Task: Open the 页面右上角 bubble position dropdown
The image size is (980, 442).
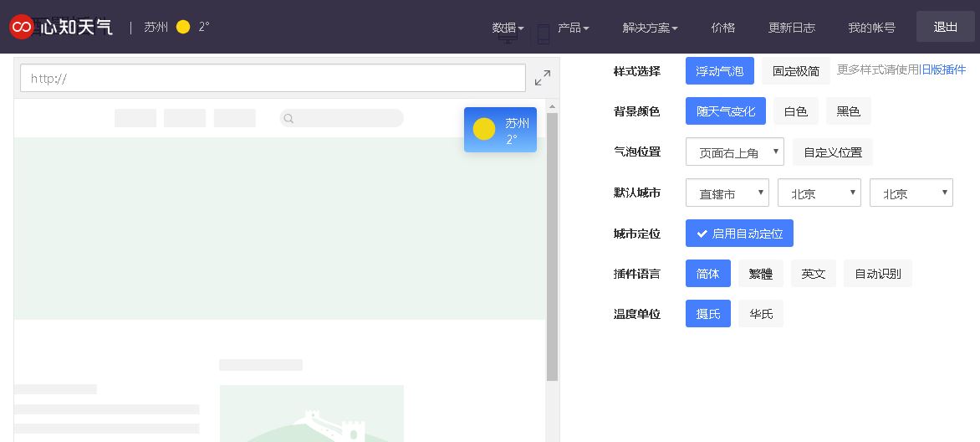Action: (735, 152)
